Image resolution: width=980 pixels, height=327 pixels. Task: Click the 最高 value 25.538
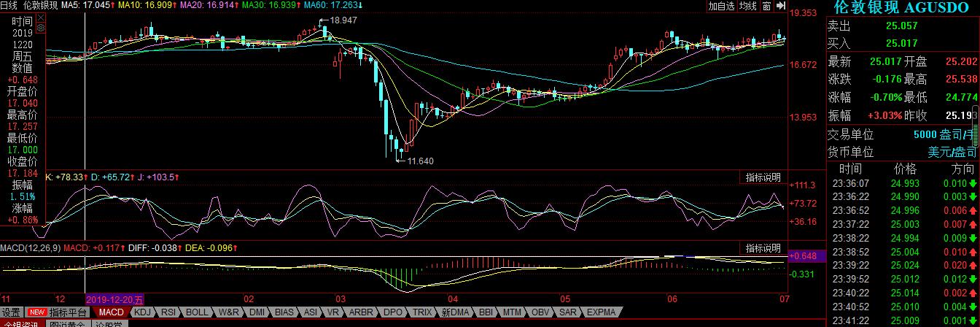961,80
